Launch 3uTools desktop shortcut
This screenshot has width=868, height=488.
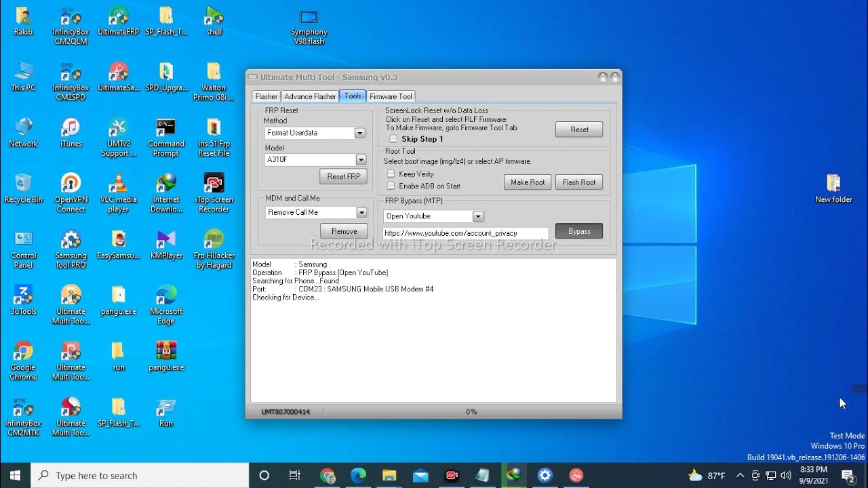pyautogui.click(x=23, y=301)
